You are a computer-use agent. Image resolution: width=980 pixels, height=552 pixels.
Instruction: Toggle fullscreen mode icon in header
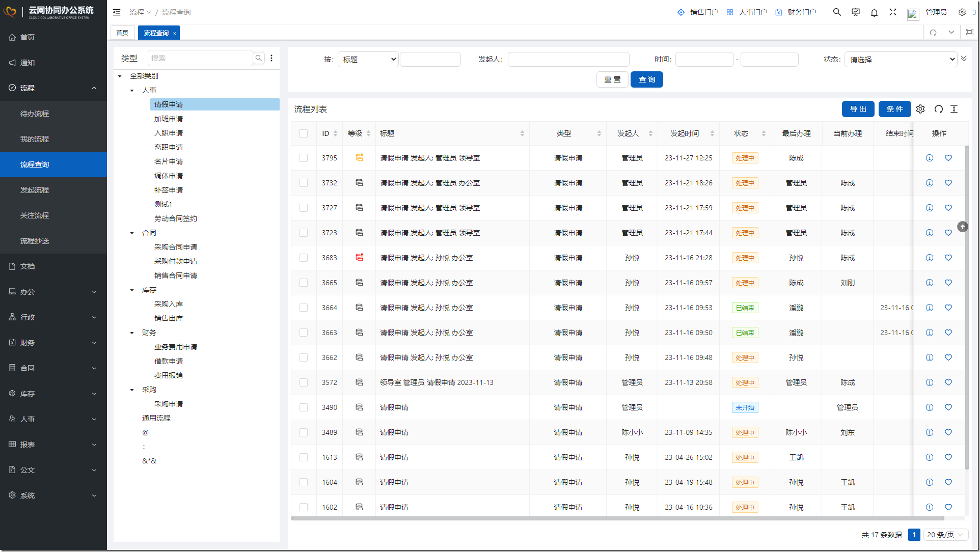[x=893, y=12]
